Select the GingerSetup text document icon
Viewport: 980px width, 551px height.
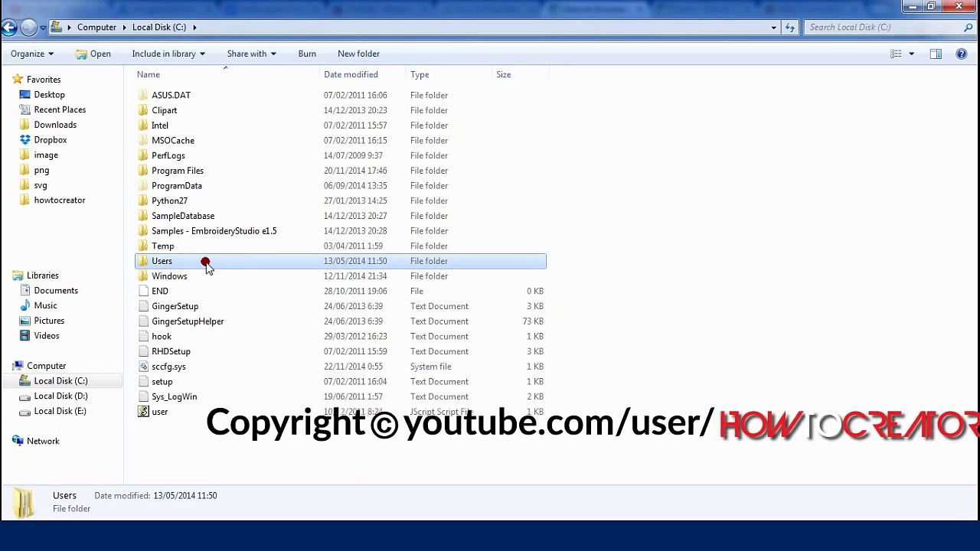(143, 306)
